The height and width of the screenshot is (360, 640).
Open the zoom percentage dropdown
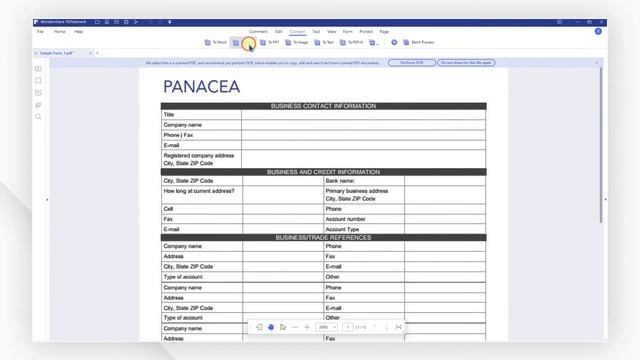(x=327, y=327)
